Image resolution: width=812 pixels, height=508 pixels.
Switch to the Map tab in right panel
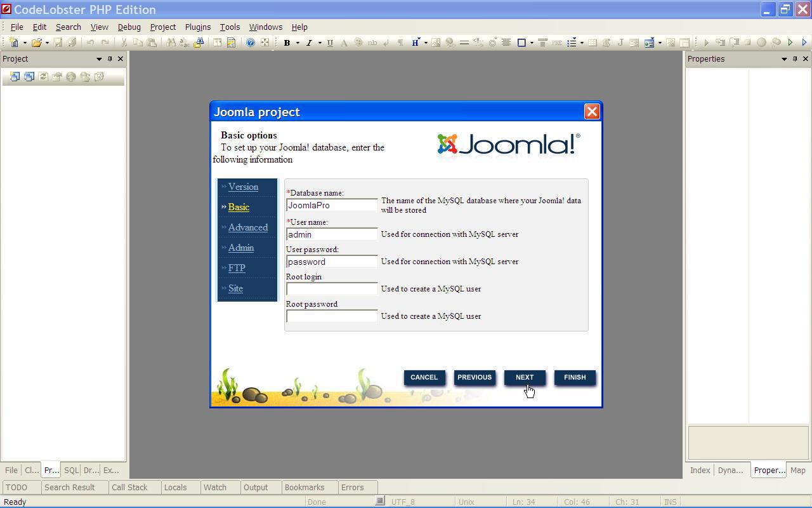tap(798, 471)
